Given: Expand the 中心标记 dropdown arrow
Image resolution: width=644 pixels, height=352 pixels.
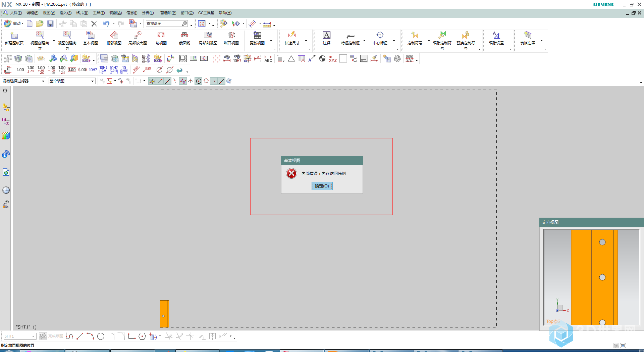Looking at the screenshot, I should (x=394, y=41).
